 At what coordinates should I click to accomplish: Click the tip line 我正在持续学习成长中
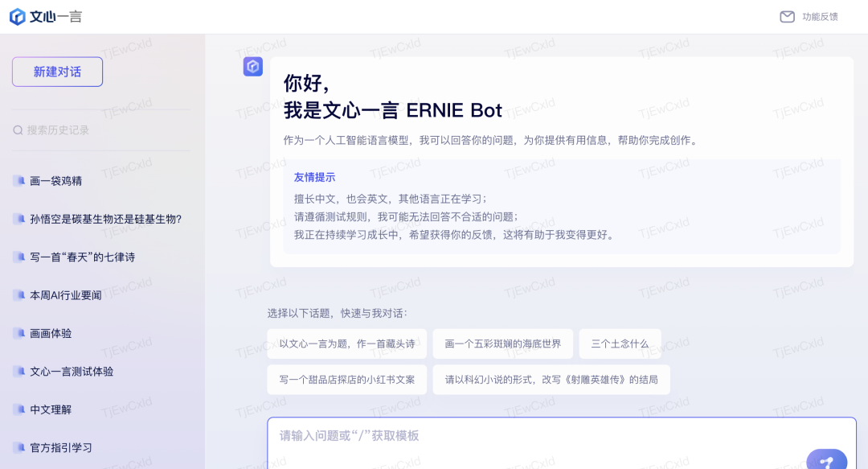455,235
